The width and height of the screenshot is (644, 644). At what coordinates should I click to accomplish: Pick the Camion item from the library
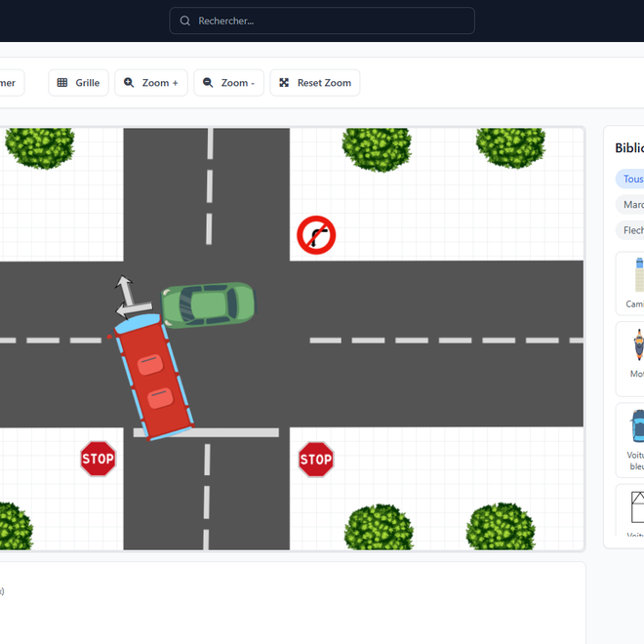[632, 284]
